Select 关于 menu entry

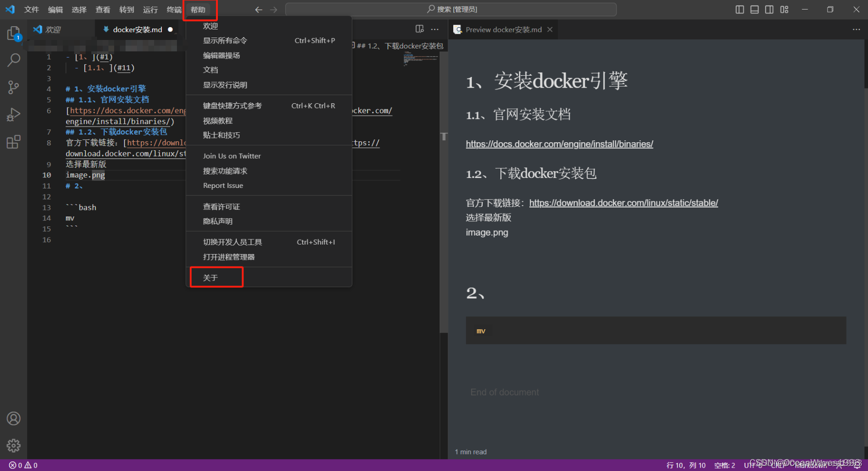[269, 278]
